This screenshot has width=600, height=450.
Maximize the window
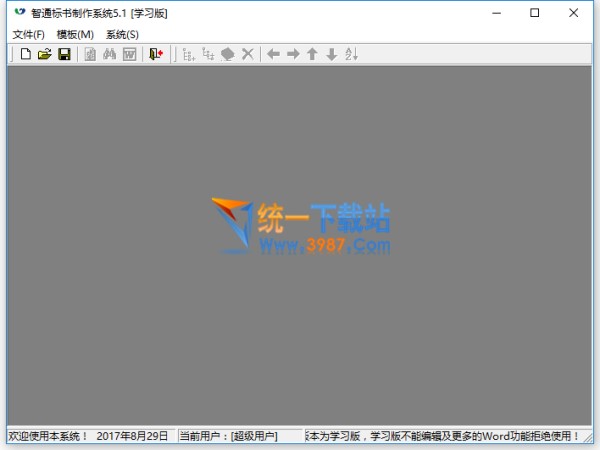535,13
